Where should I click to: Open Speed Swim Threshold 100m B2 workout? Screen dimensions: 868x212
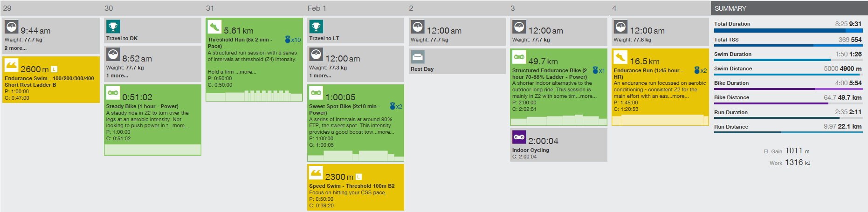(351, 186)
